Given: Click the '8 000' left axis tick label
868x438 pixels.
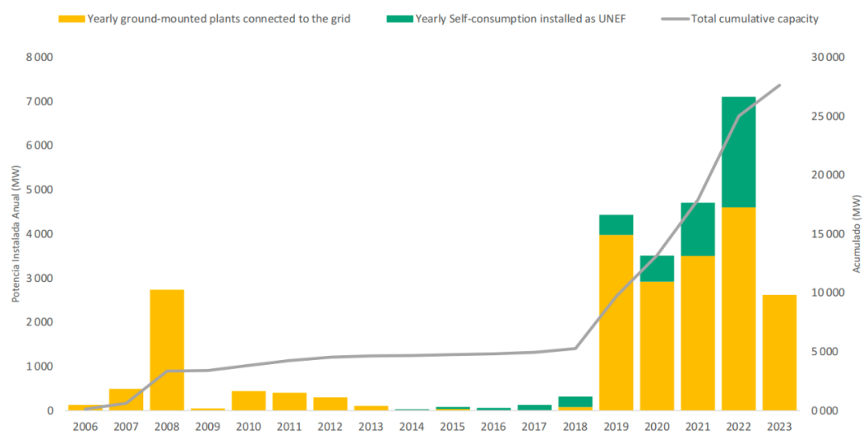Looking at the screenshot, I should click(38, 58).
